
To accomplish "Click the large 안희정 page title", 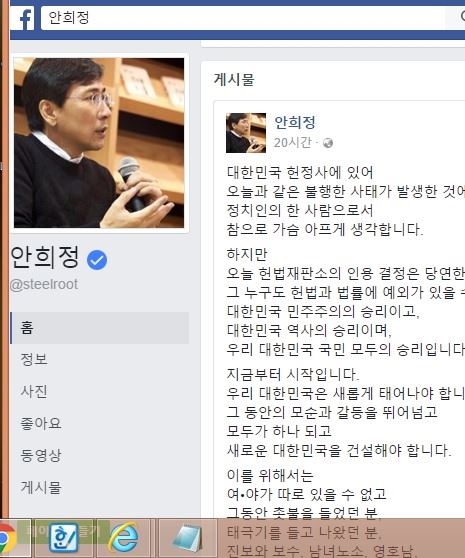I will tap(45, 257).
